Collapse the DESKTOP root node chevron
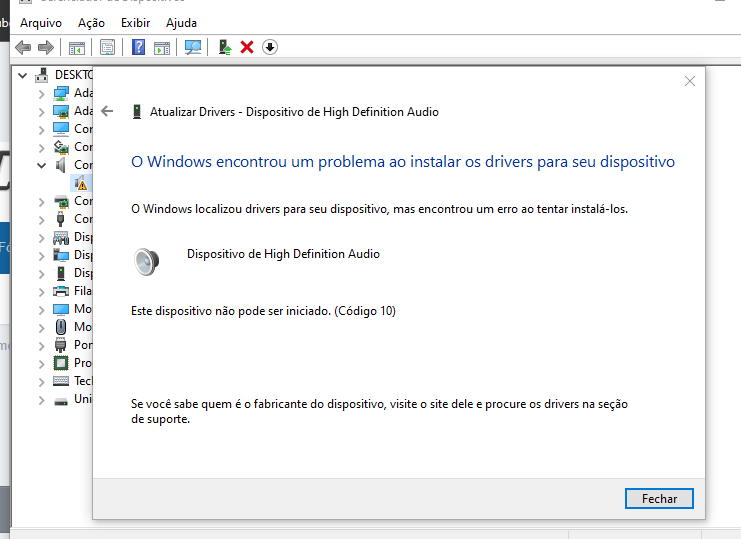This screenshot has width=741, height=539. tap(23, 75)
